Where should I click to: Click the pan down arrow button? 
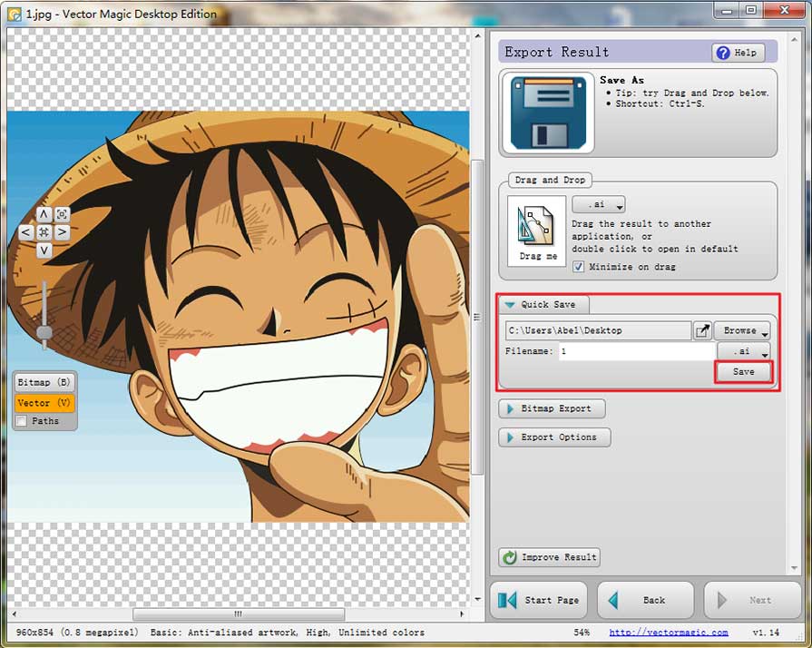[44, 250]
